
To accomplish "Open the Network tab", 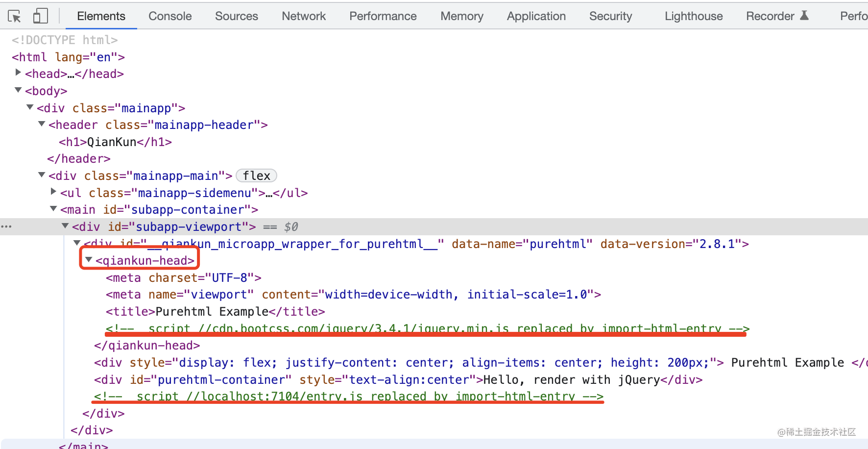I will tap(304, 16).
